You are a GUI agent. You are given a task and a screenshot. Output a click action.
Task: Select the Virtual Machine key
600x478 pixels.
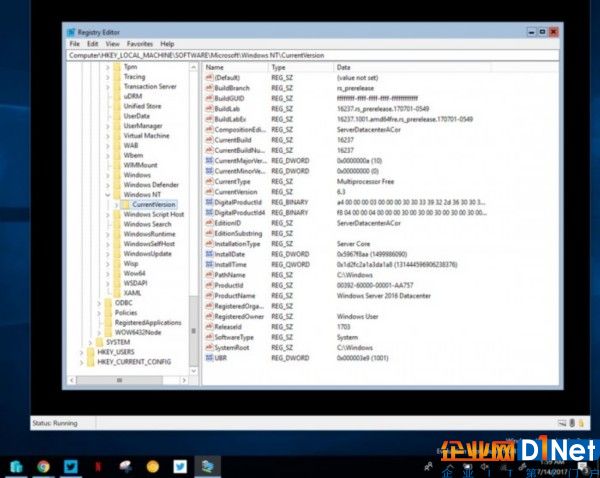146,136
